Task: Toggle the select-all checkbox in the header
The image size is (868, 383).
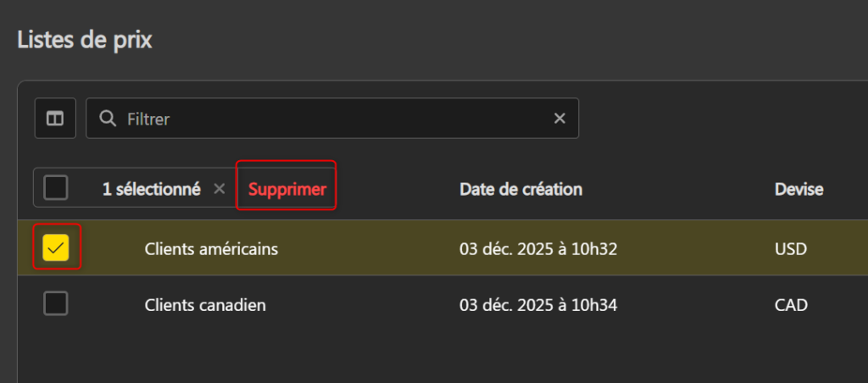Action: (56, 187)
